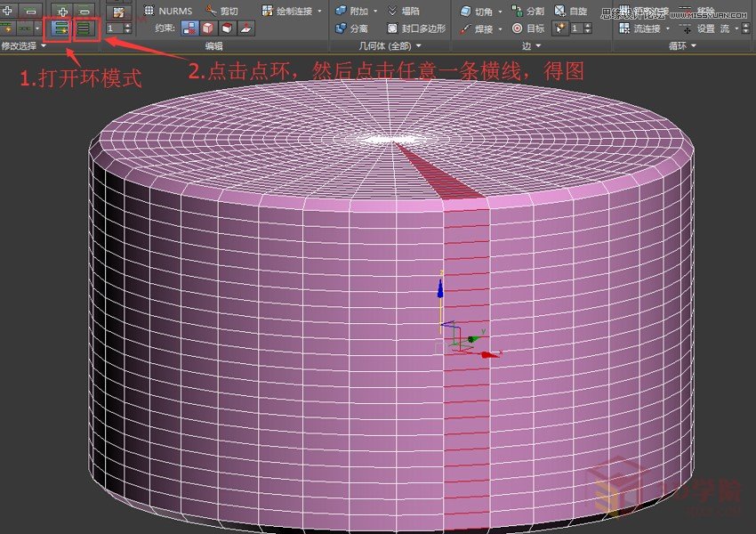The image size is (756, 534).
Task: Adjust the edge panel spinner arrows
Action: point(588,28)
